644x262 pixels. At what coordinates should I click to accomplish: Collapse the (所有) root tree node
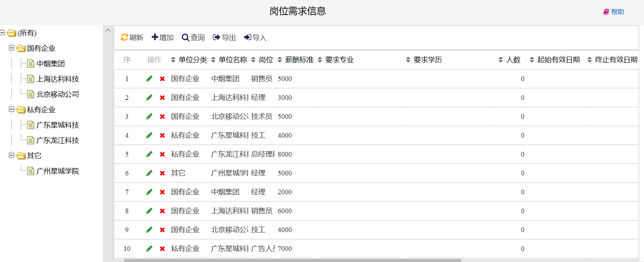pos(2,33)
